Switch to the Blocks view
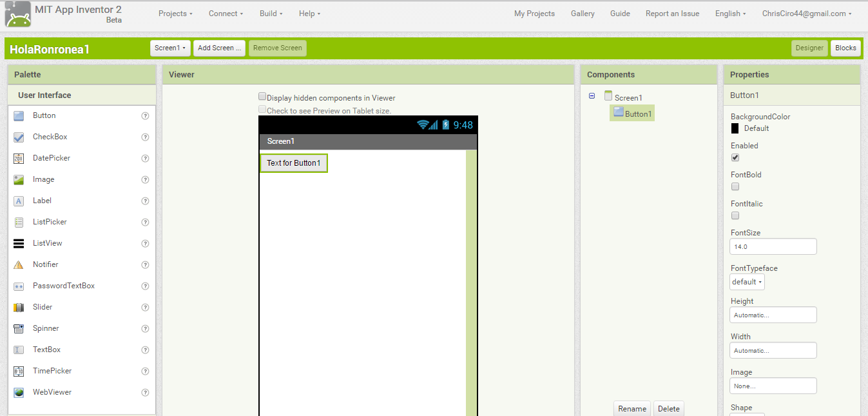This screenshot has width=868, height=416. pyautogui.click(x=845, y=47)
